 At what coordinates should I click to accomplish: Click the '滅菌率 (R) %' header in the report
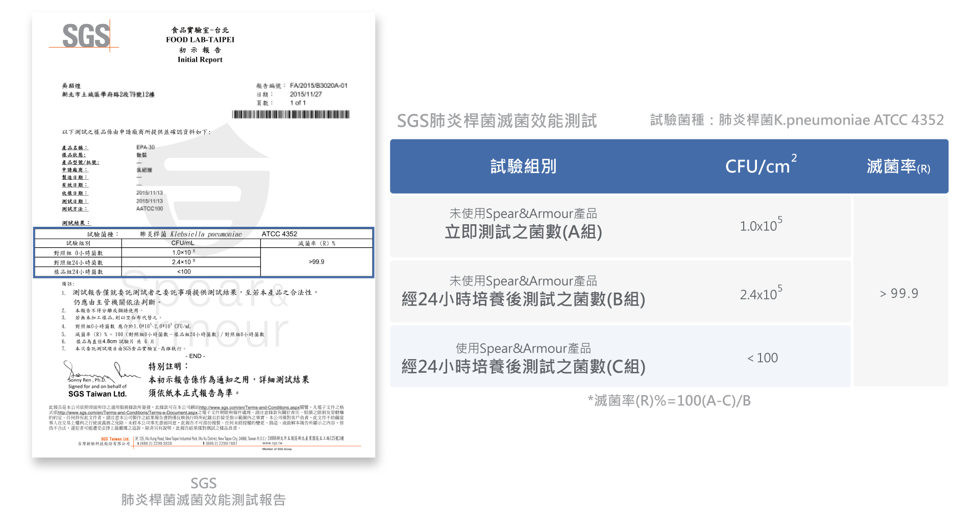pos(317,244)
